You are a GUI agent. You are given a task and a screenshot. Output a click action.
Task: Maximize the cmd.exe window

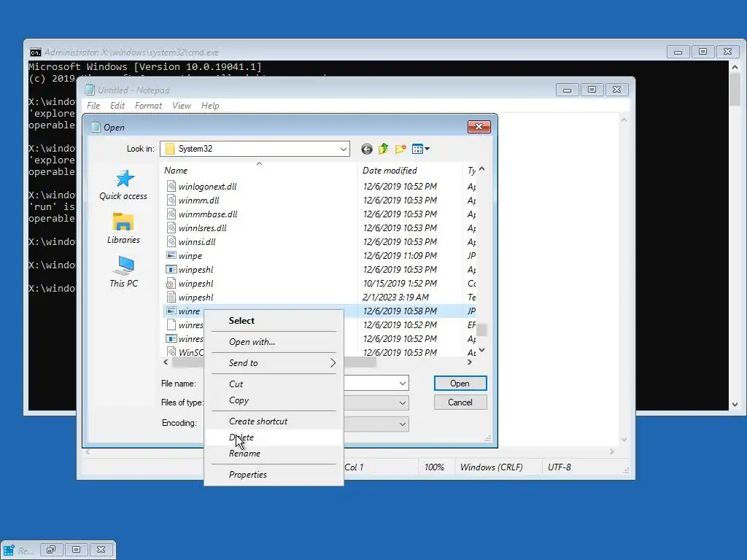703,52
